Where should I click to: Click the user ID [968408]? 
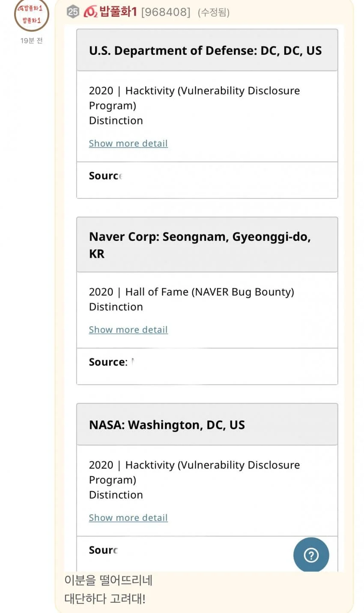click(x=166, y=12)
